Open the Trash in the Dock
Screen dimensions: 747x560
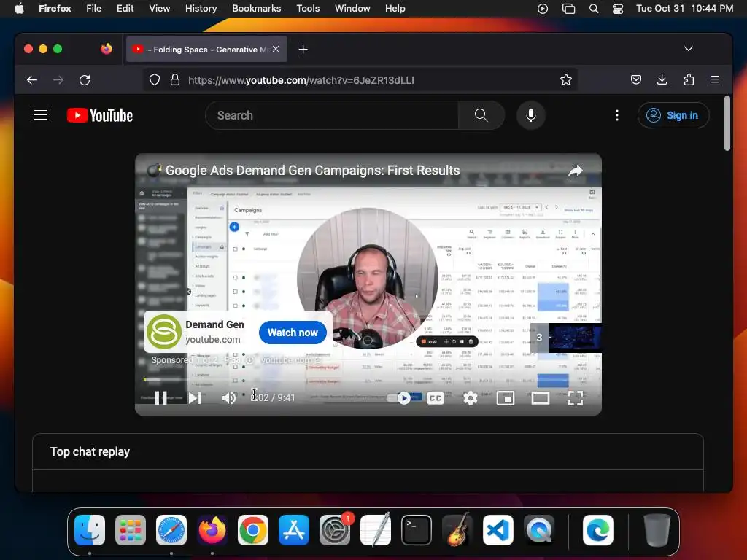pos(657,530)
